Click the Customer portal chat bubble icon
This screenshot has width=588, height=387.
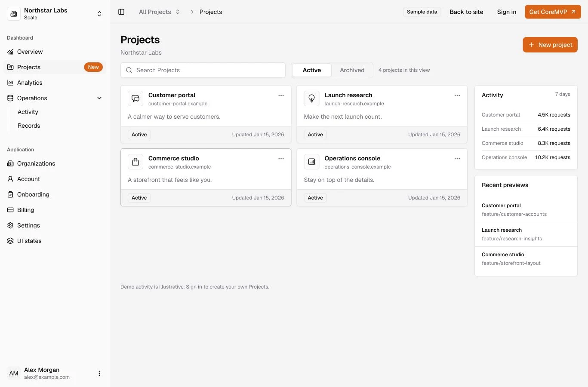(x=135, y=98)
